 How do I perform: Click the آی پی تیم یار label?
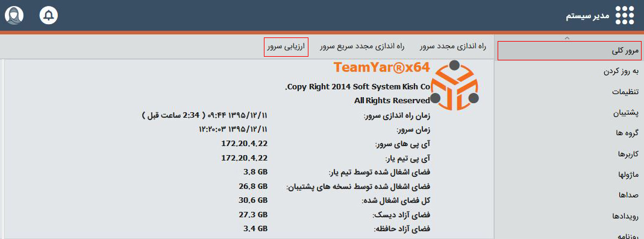pyautogui.click(x=408, y=158)
